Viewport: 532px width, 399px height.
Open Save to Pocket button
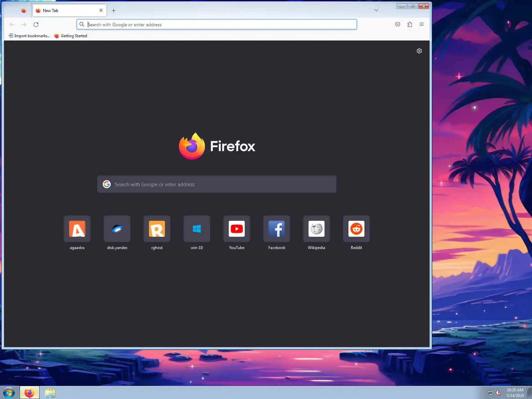pos(398,24)
